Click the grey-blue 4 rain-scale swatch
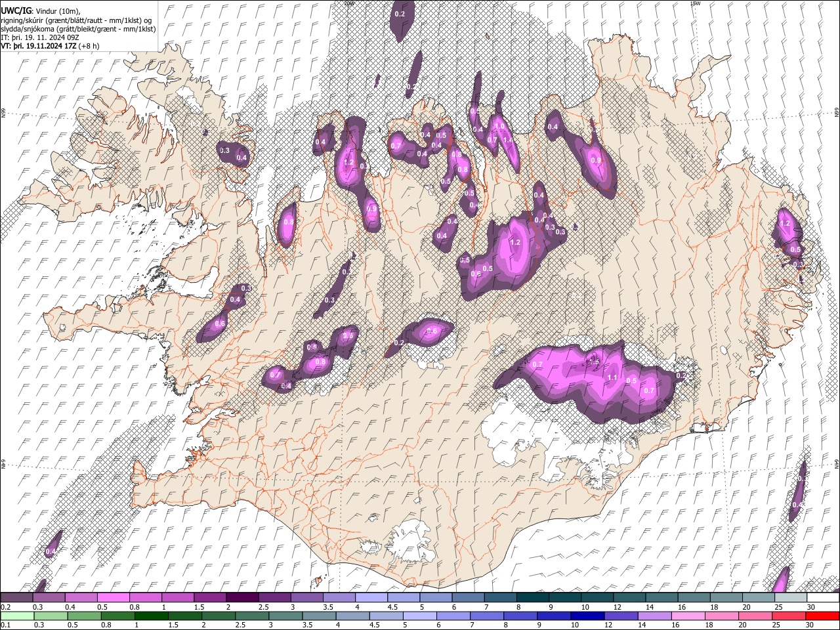Screen dimensions: 840x630 pyautogui.click(x=352, y=616)
